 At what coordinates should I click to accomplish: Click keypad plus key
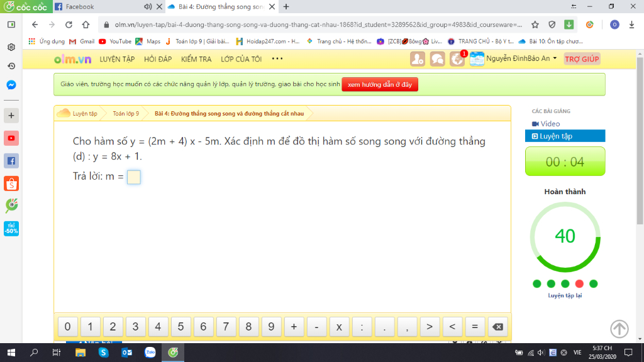294,327
